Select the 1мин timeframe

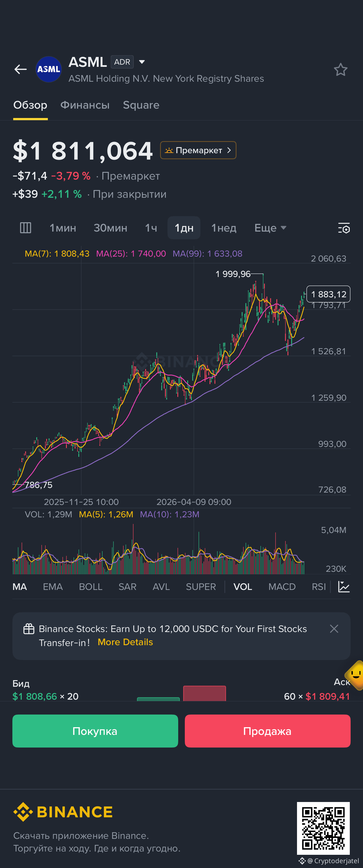click(x=63, y=228)
